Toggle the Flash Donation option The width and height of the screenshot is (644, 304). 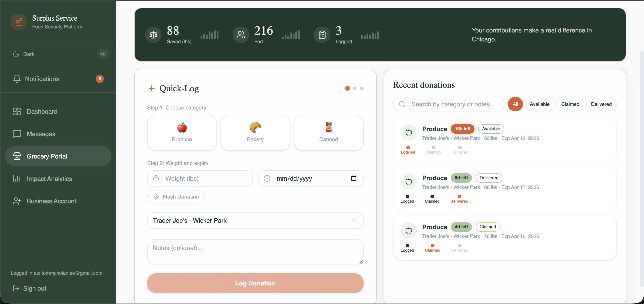pos(176,197)
